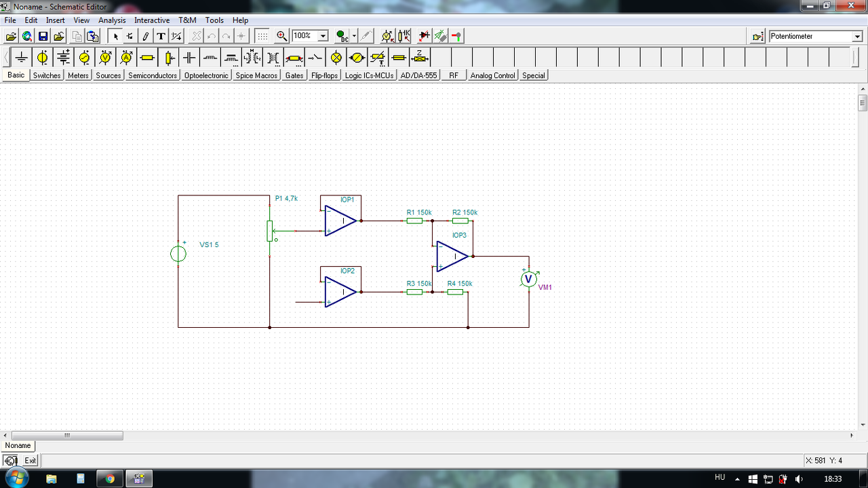Insert a ground symbol from the Basic toolbar
The image size is (868, 488).
(22, 57)
